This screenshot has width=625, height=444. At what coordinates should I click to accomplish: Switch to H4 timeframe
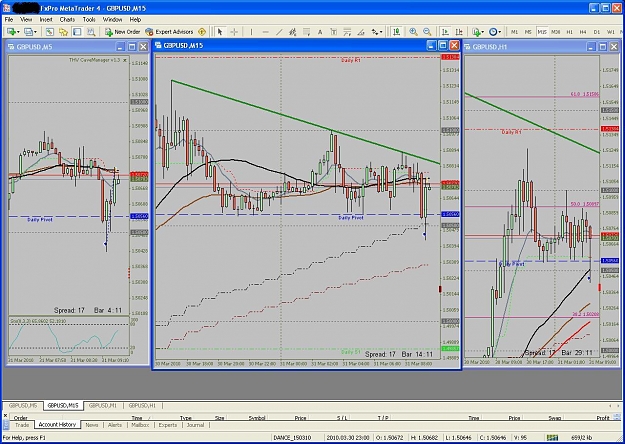coord(583,32)
